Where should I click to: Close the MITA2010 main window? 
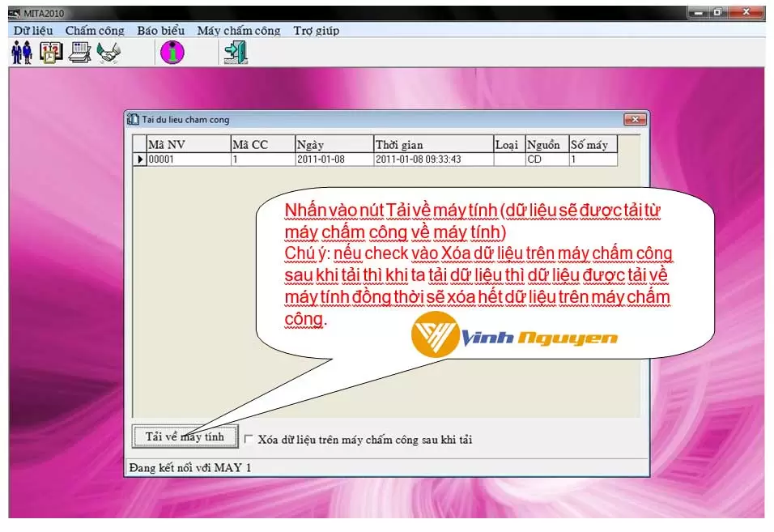[746, 12]
